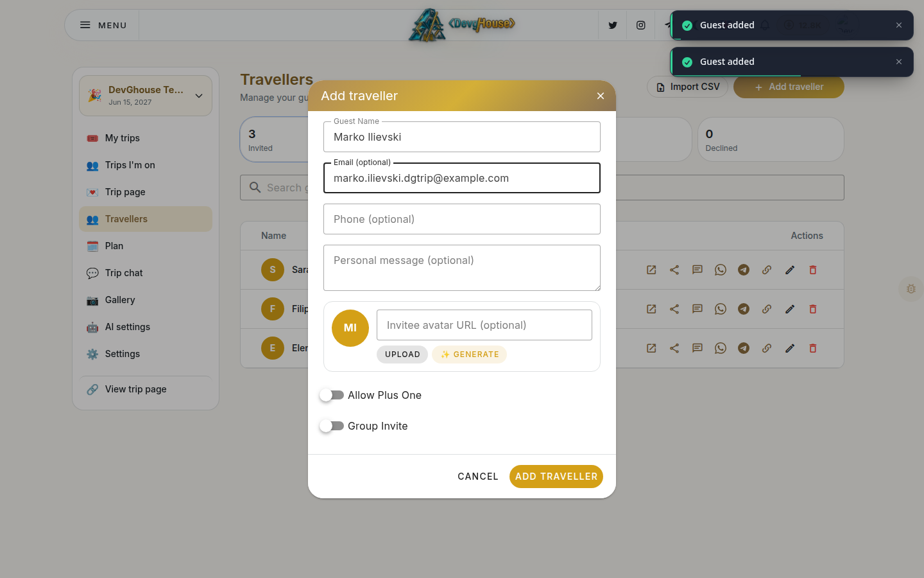Expand the DevGhouse trip selector dropdown
924x578 pixels.
(146, 96)
